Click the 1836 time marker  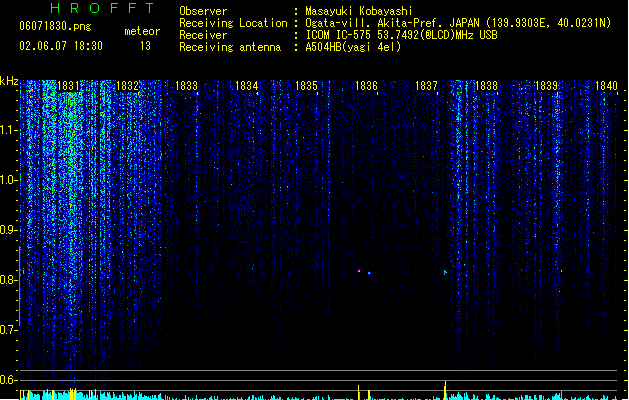(367, 86)
